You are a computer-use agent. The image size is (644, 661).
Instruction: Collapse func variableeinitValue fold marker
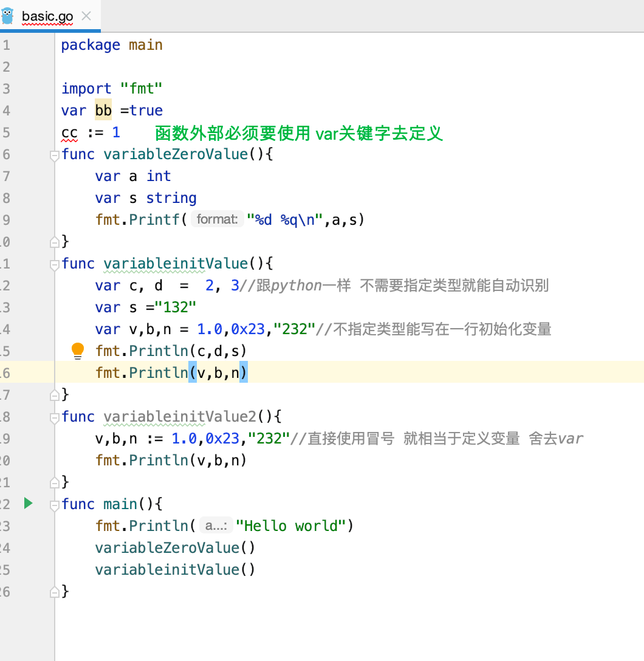click(x=54, y=265)
